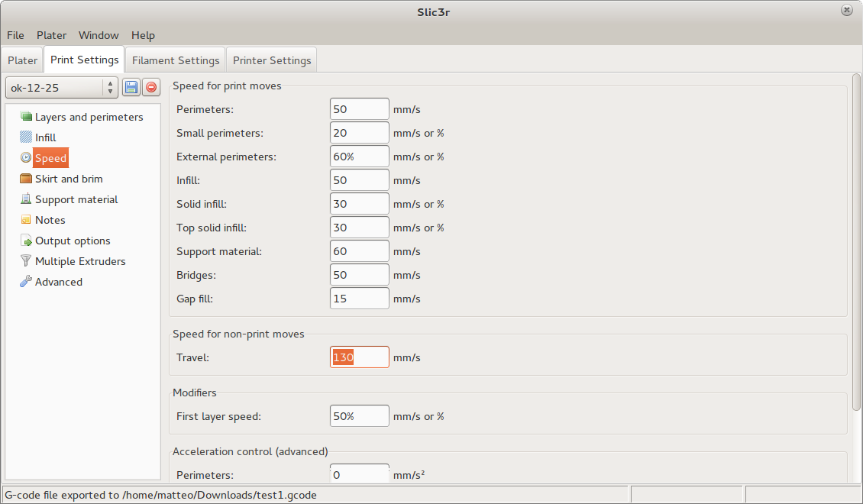Delete the preset with red minus icon
This screenshot has height=504, width=863.
150,87
